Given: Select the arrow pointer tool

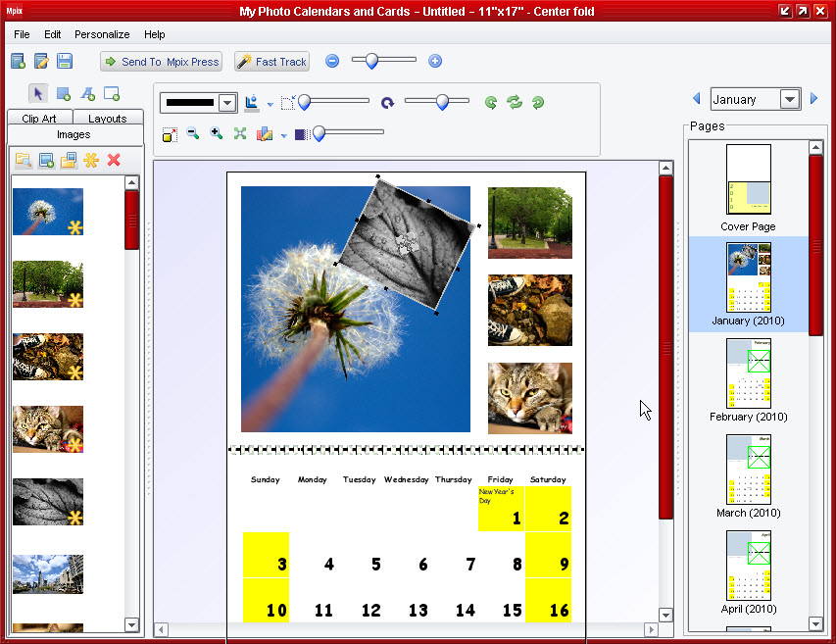Looking at the screenshot, I should pos(39,93).
